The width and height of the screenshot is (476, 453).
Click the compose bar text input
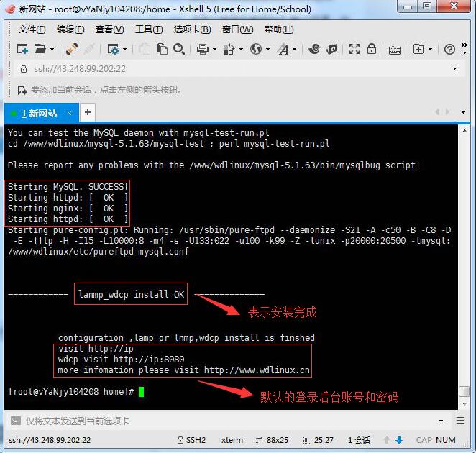point(216,421)
